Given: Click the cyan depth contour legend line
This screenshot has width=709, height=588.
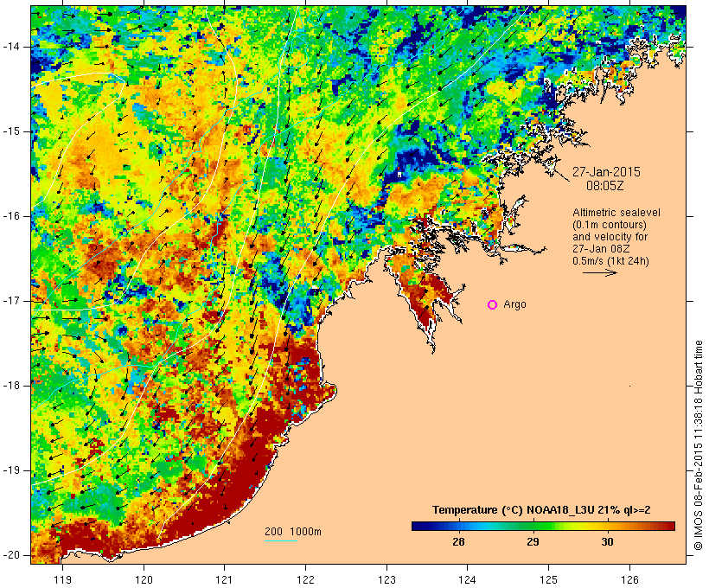Looking at the screenshot, I should 281,540.
